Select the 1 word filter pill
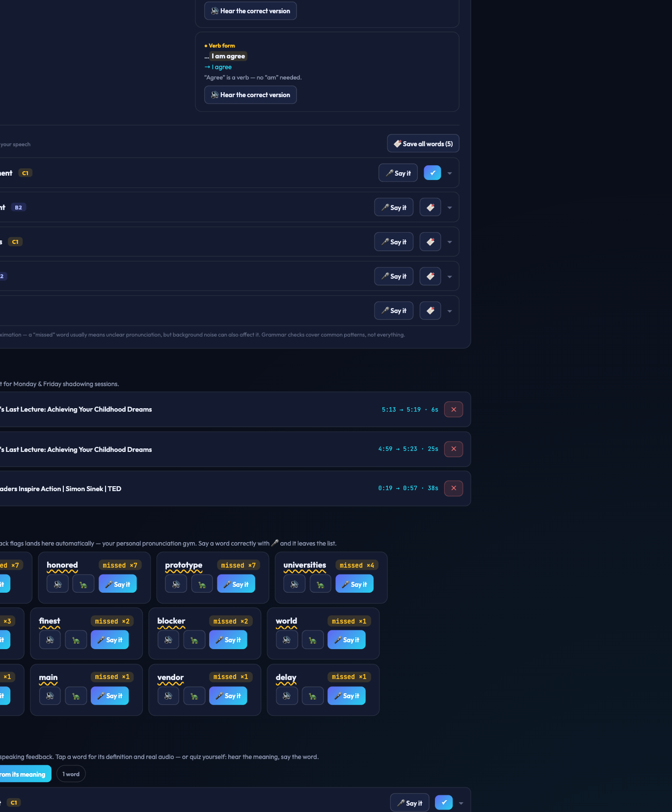The image size is (672, 812). click(71, 774)
